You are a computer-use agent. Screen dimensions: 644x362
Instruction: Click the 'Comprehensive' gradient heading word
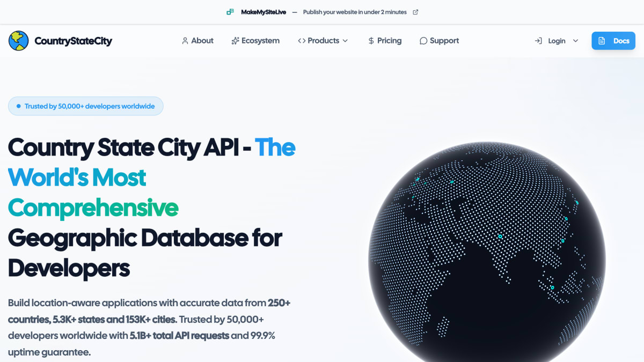tap(93, 208)
